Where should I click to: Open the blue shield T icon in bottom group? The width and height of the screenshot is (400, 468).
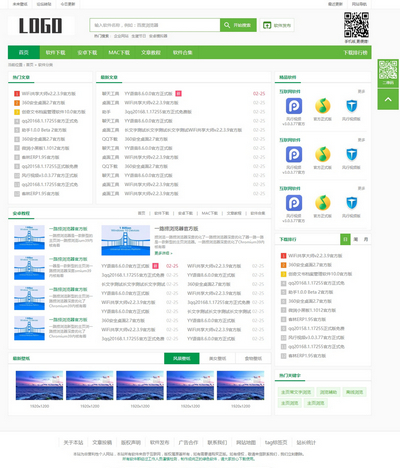[x=352, y=203]
